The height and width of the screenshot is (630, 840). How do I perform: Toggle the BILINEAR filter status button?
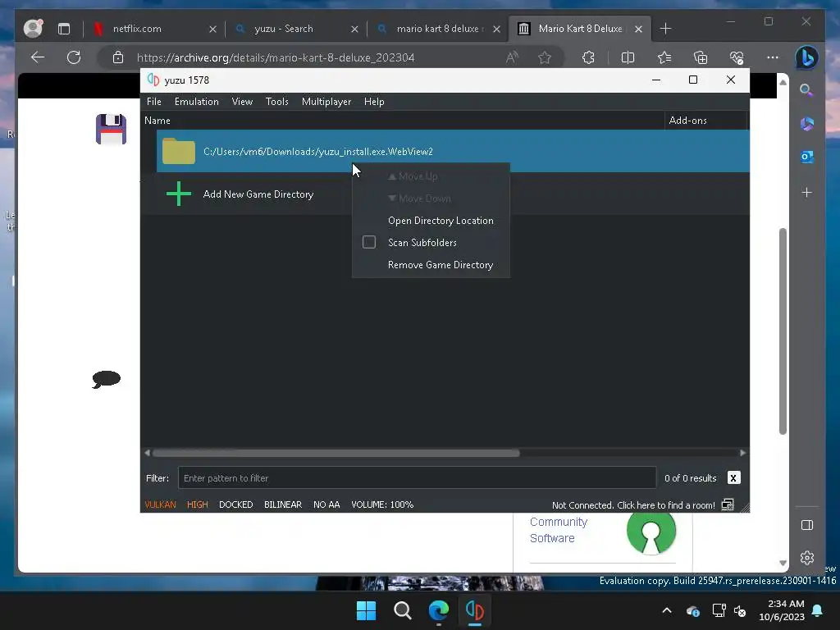[283, 504]
